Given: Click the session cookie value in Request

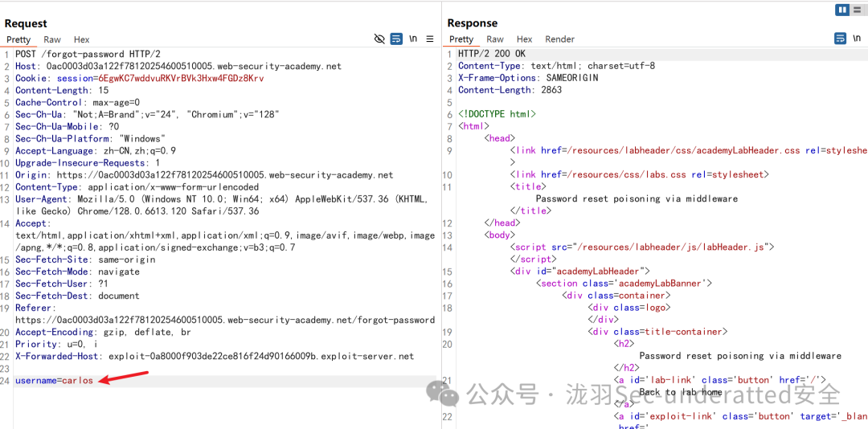Looking at the screenshot, I should click(x=181, y=79).
